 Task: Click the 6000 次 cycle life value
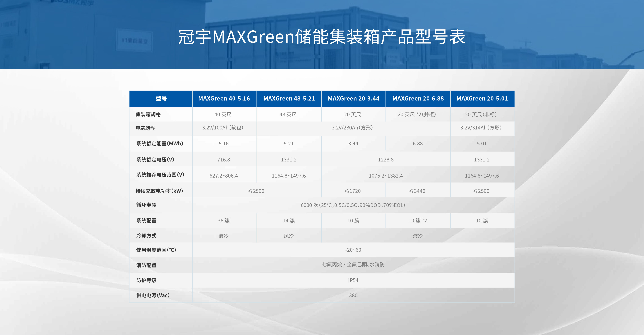pos(353,205)
